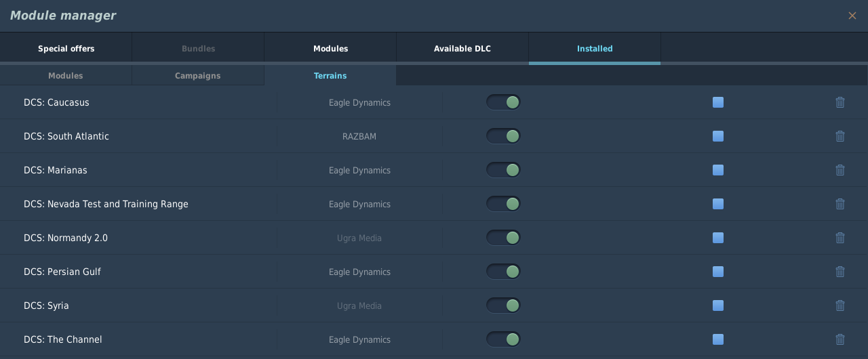The width and height of the screenshot is (868, 359).
Task: Click the blue checkbox in South Atlantic row
Action: (718, 136)
